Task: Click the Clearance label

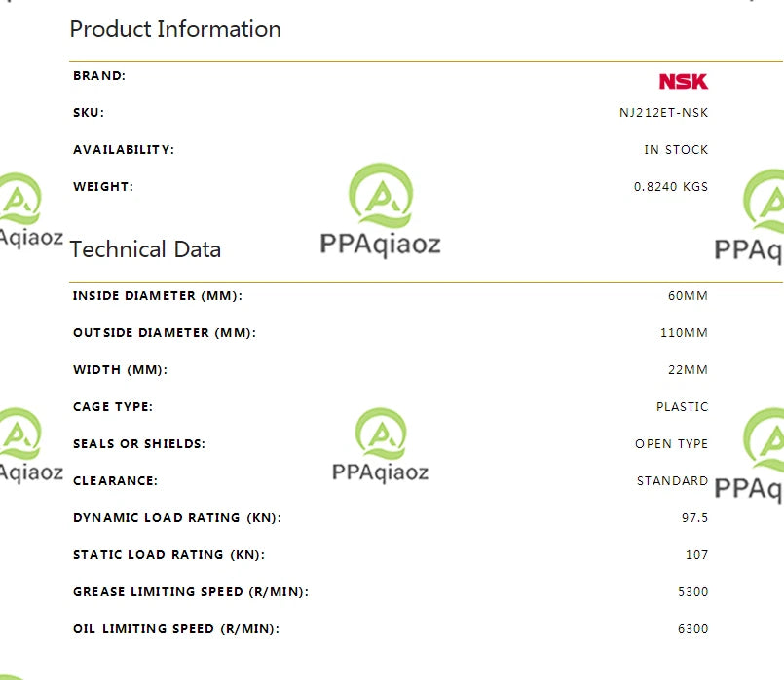Action: coord(115,481)
